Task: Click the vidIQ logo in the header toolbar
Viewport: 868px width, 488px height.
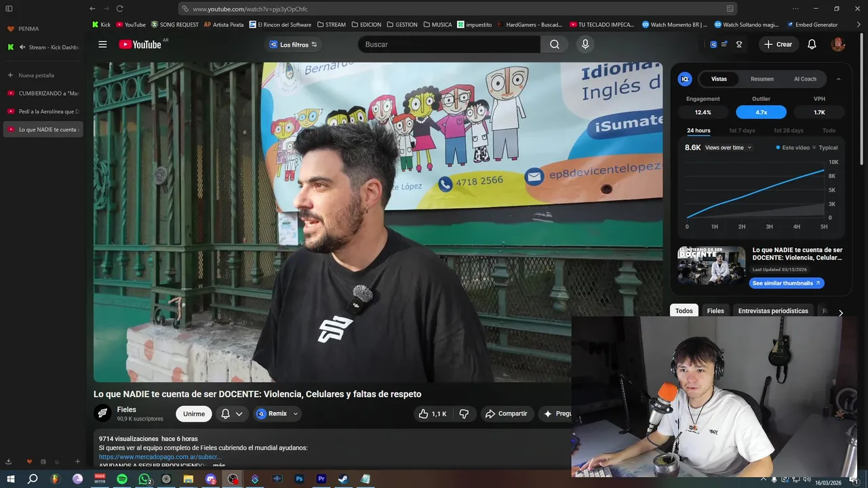Action: [x=713, y=45]
